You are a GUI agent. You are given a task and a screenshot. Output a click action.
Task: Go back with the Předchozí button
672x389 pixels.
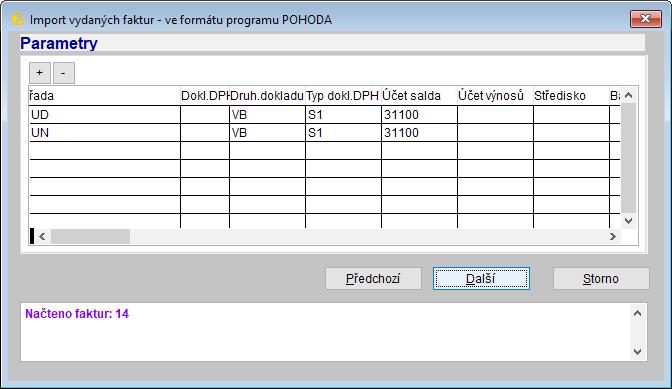click(x=373, y=279)
